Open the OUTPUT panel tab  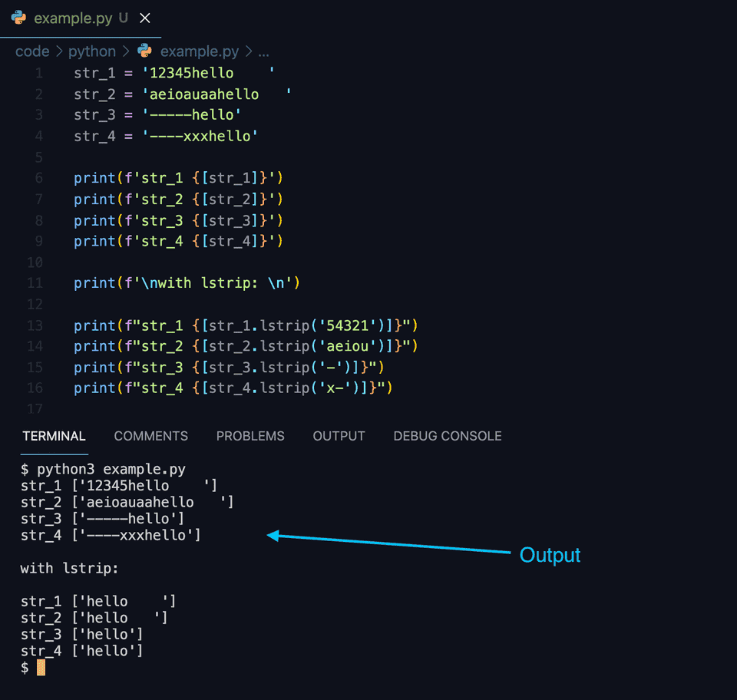[x=339, y=436]
